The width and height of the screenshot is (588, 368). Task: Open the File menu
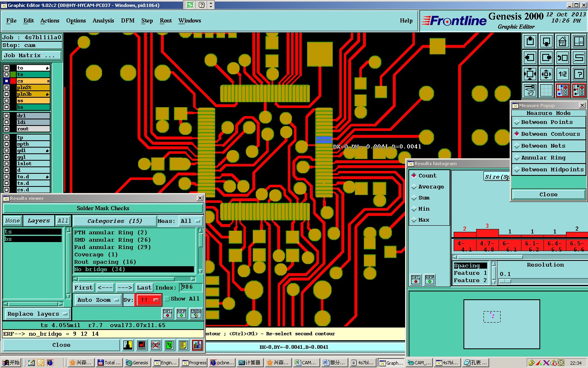(11, 20)
